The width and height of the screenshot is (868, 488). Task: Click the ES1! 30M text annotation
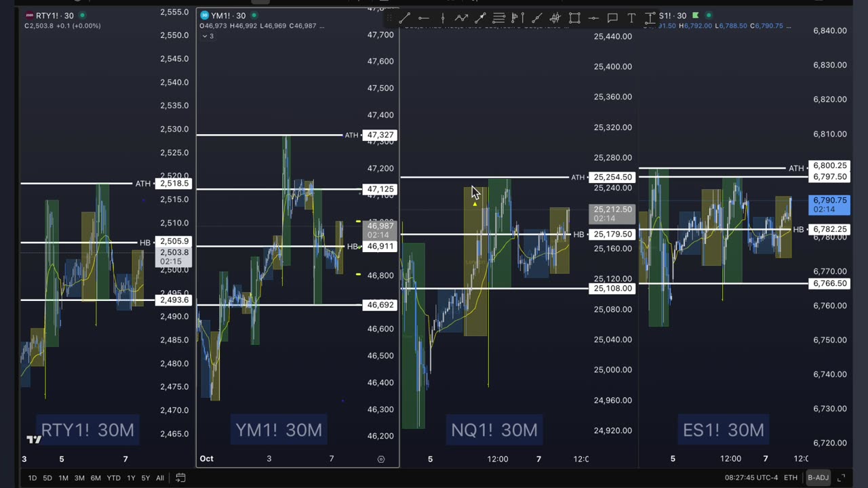tap(724, 430)
